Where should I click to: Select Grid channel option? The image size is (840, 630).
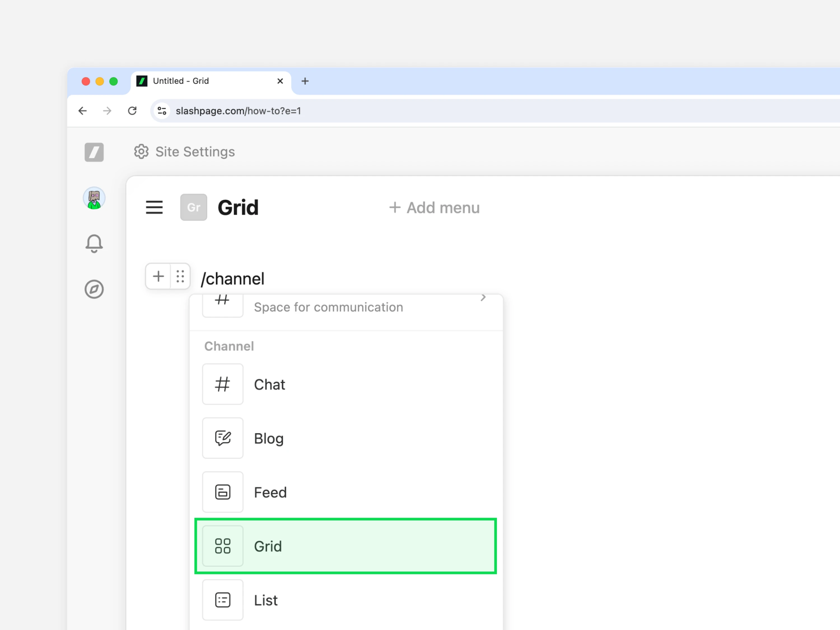(346, 546)
